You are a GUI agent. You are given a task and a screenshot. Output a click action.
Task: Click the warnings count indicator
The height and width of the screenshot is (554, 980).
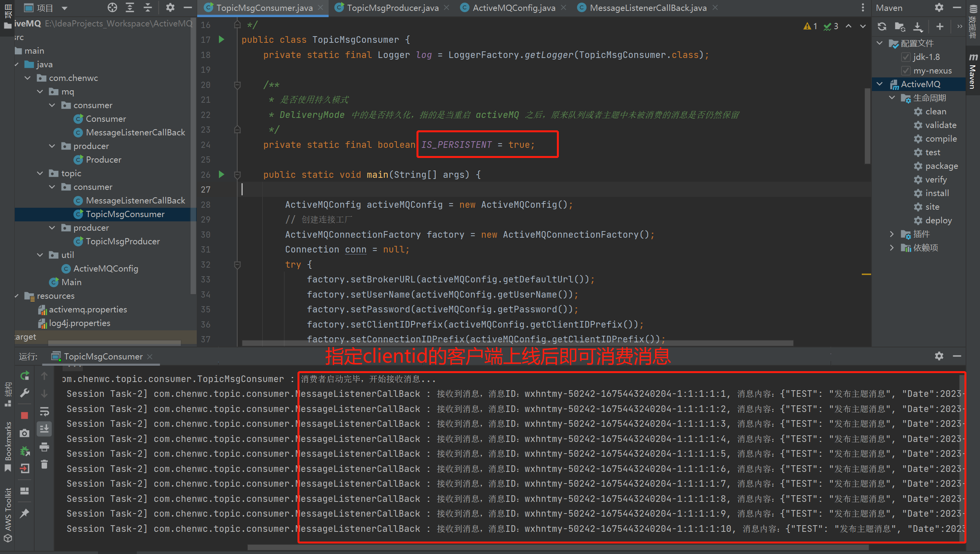811,26
